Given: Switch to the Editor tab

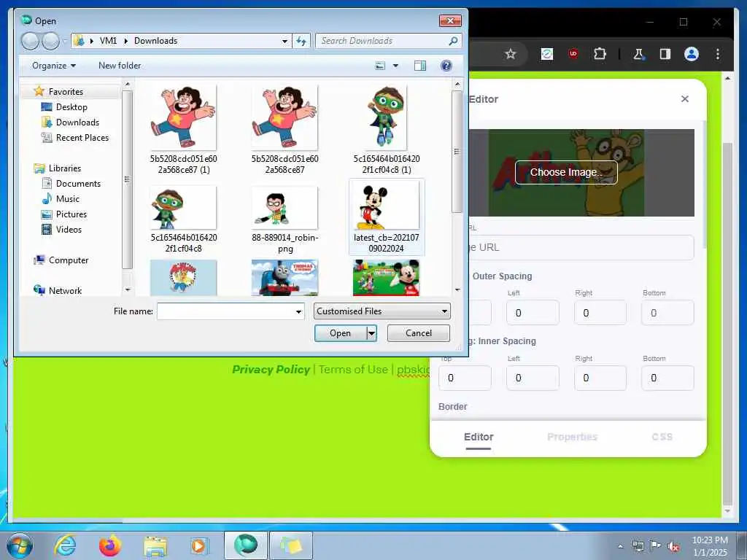Looking at the screenshot, I should pyautogui.click(x=479, y=437).
